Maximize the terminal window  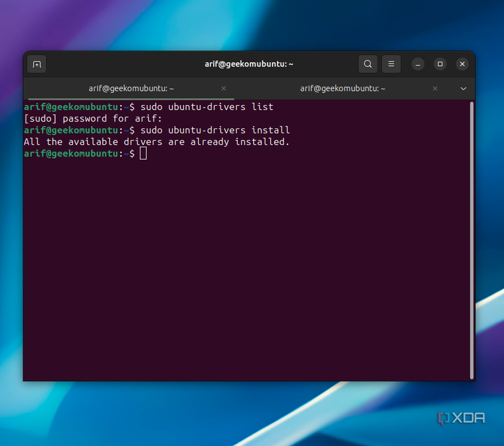[440, 64]
